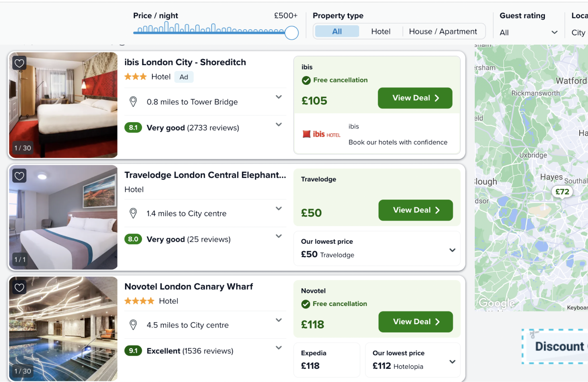Select the All property type option
This screenshot has height=382, width=588.
(337, 31)
